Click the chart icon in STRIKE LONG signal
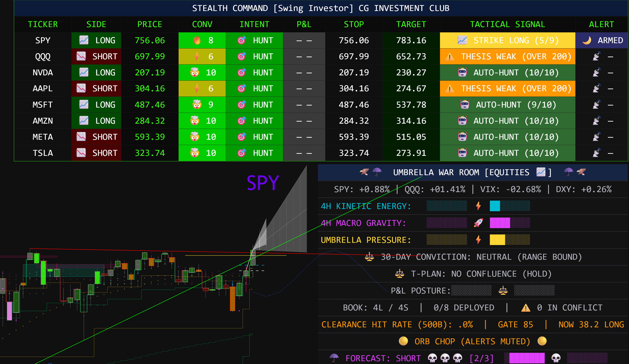 (462, 40)
